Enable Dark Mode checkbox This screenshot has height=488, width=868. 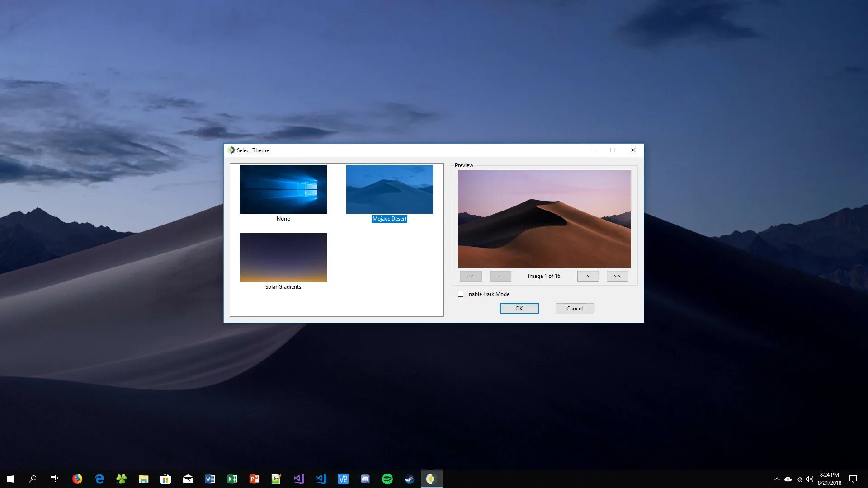point(460,294)
